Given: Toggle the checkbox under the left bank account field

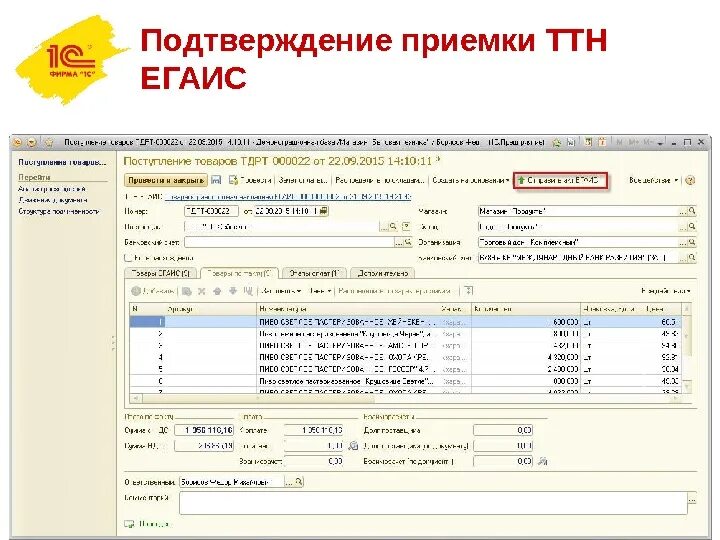Looking at the screenshot, I should point(128,258).
